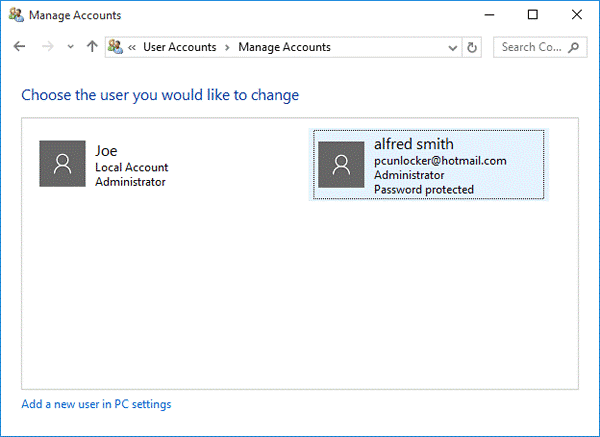
Task: Maximize the Manage Accounts window
Action: pyautogui.click(x=532, y=15)
